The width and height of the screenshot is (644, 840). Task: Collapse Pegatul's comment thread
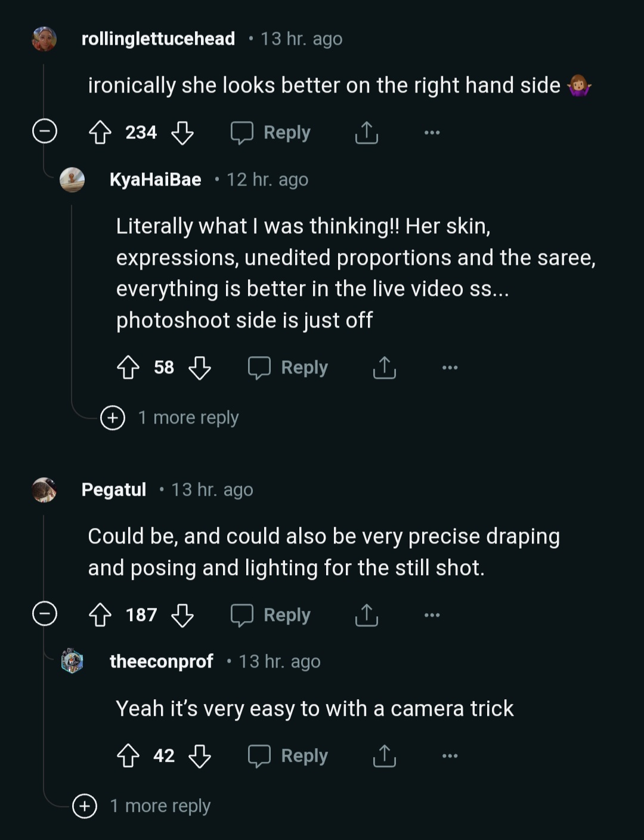pos(44,613)
